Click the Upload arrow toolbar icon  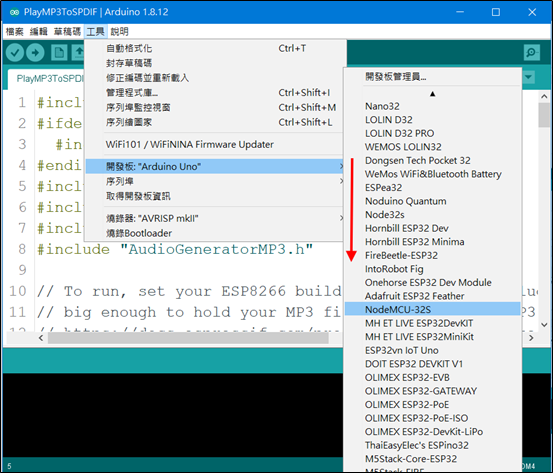click(35, 53)
